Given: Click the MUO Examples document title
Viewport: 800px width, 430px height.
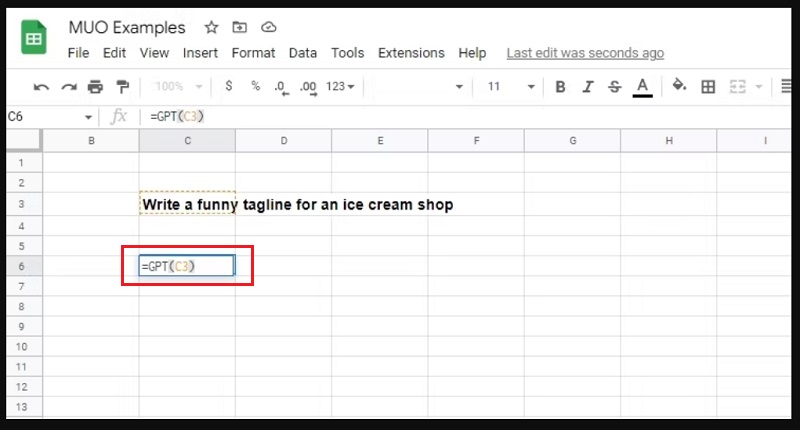Looking at the screenshot, I should (x=127, y=28).
